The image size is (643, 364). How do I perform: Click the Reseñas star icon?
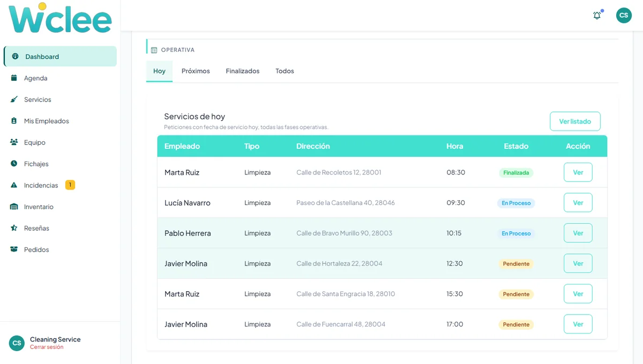point(14,227)
